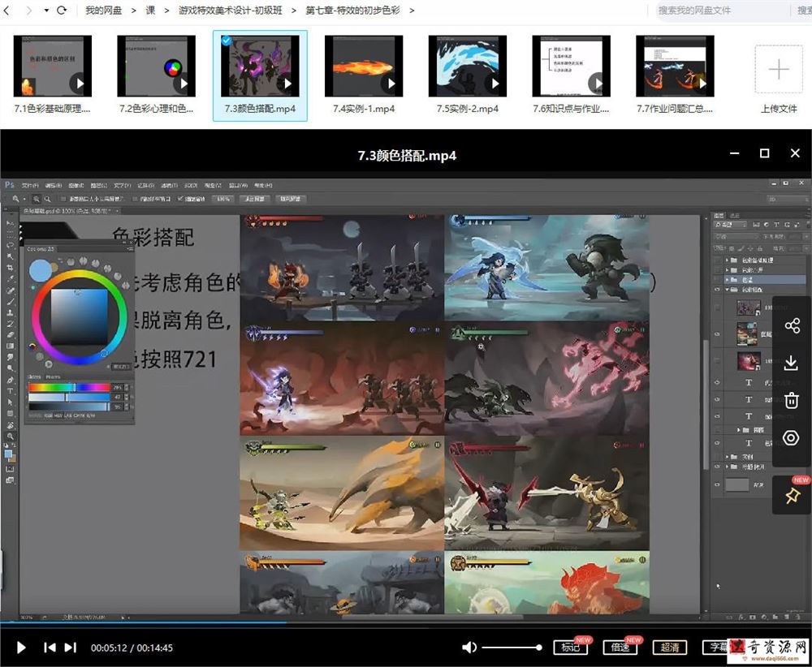The height and width of the screenshot is (667, 812).
Task: Click zoom-out magnifier in Photoshop options bar
Action: 47,199
